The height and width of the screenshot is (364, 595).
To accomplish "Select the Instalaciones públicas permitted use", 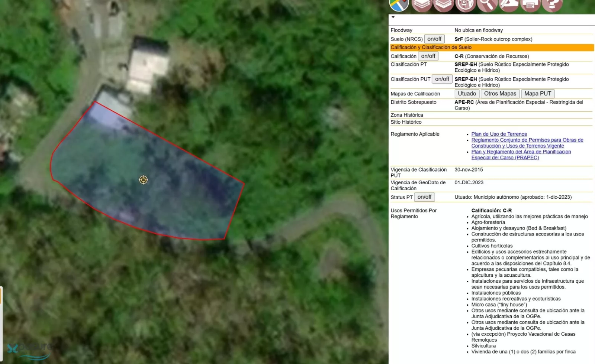I will [496, 293].
